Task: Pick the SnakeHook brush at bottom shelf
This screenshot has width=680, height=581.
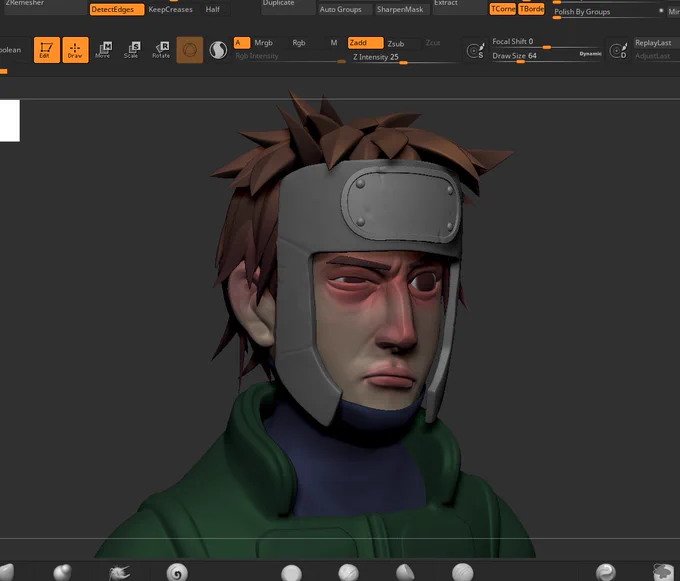Action: pyautogui.click(x=119, y=572)
